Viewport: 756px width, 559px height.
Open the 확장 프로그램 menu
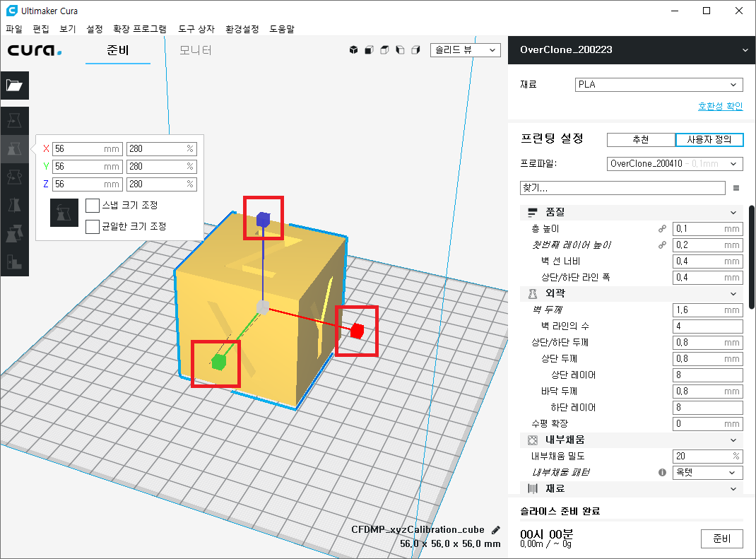coord(140,29)
